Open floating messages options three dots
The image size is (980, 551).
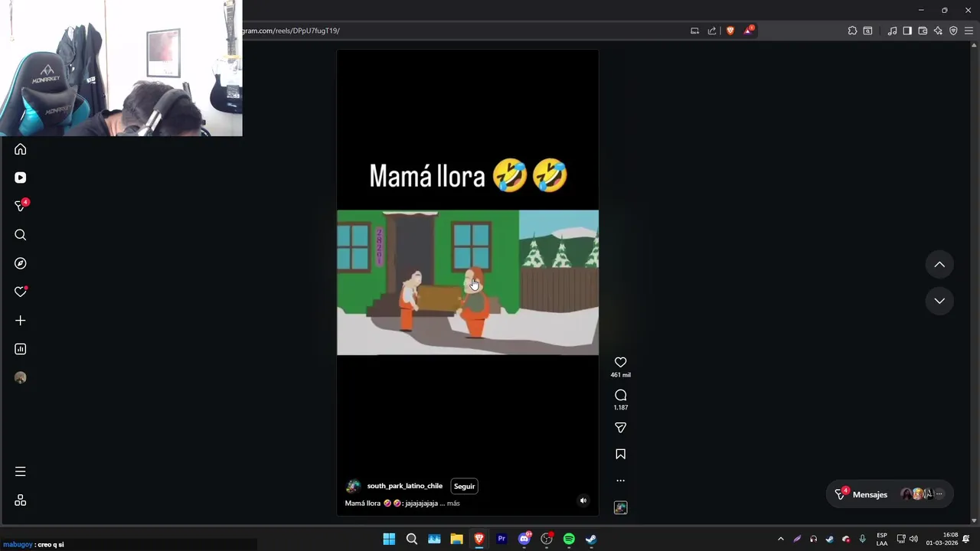939,494
